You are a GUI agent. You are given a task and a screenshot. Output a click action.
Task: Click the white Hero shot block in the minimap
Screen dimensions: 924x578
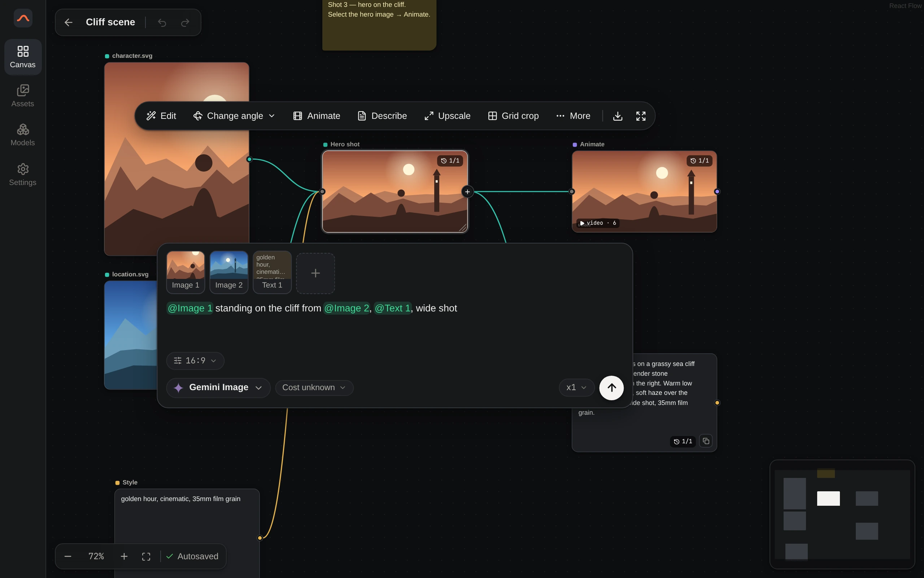click(x=828, y=499)
